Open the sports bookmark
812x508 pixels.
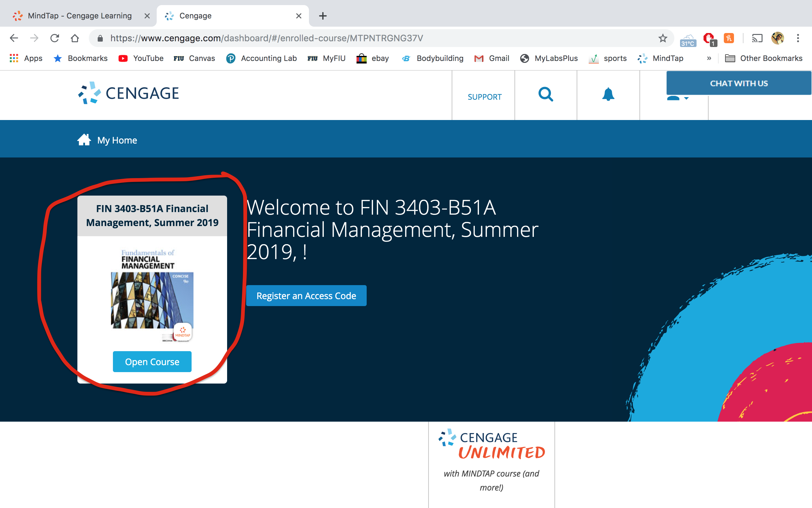(x=608, y=58)
